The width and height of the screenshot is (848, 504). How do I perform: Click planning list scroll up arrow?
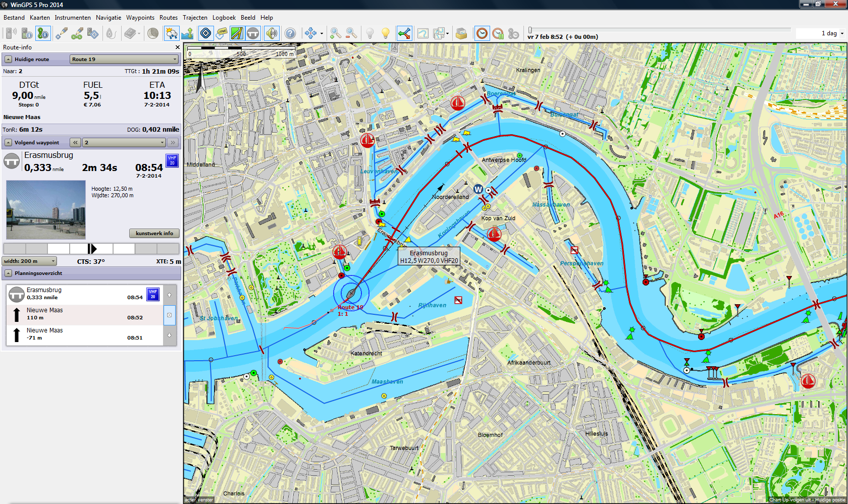coord(170,295)
